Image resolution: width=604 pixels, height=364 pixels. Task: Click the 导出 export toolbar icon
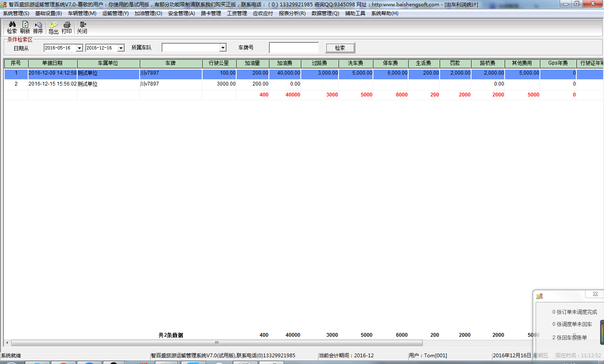pyautogui.click(x=53, y=28)
